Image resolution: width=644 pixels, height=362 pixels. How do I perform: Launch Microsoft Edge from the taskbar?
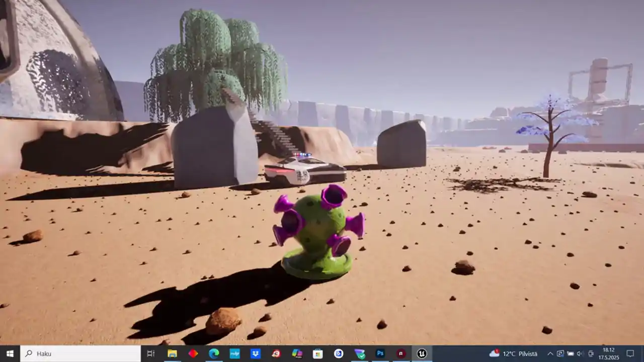(x=214, y=353)
